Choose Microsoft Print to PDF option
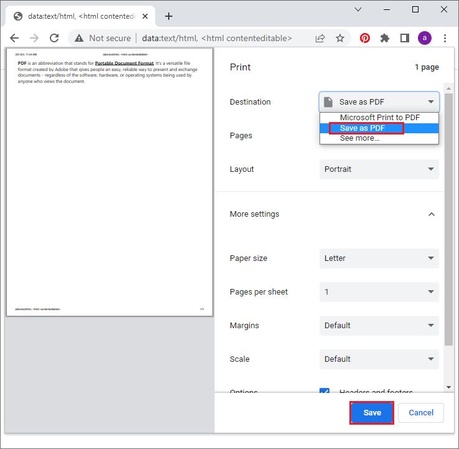The image size is (459, 449). click(x=379, y=118)
